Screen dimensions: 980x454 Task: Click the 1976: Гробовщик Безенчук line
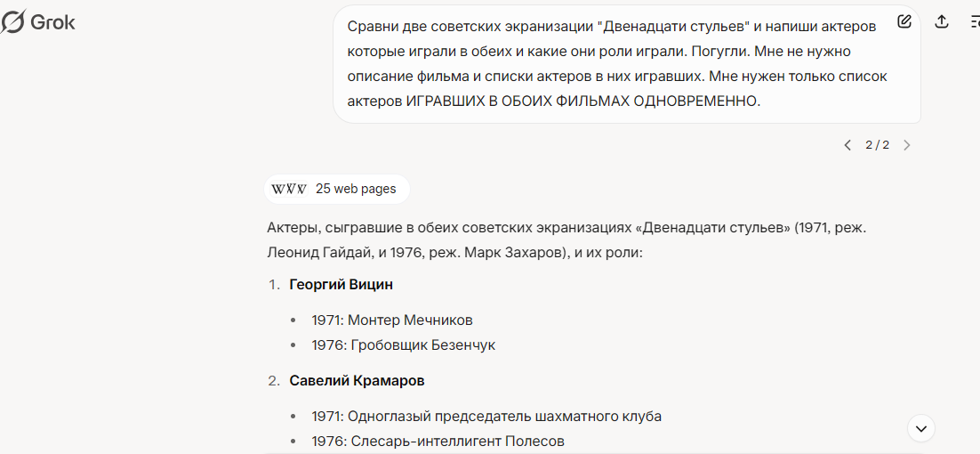403,345
